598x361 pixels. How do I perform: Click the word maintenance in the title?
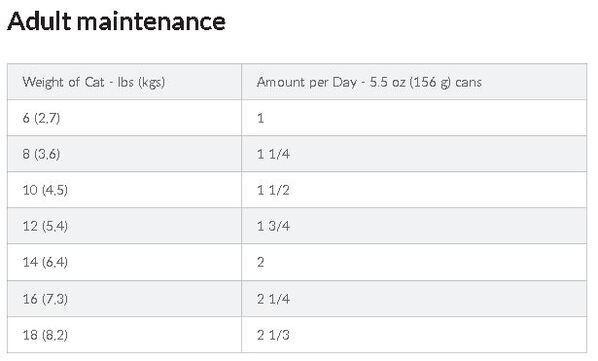(x=151, y=21)
